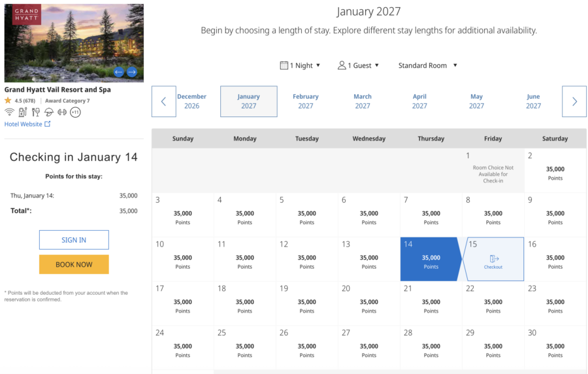Click the checkout door icon on January 15
The width and height of the screenshot is (588, 374).
(494, 258)
